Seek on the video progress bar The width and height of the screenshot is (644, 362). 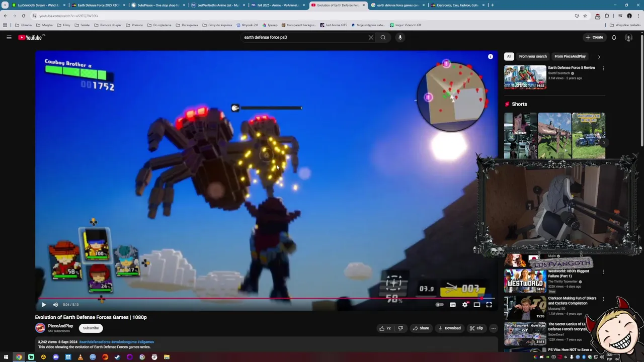(266, 298)
